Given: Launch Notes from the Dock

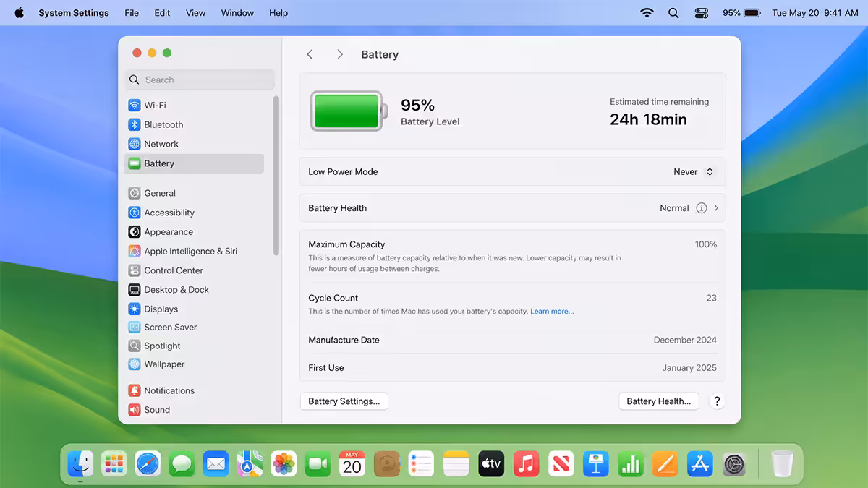Looking at the screenshot, I should (456, 463).
